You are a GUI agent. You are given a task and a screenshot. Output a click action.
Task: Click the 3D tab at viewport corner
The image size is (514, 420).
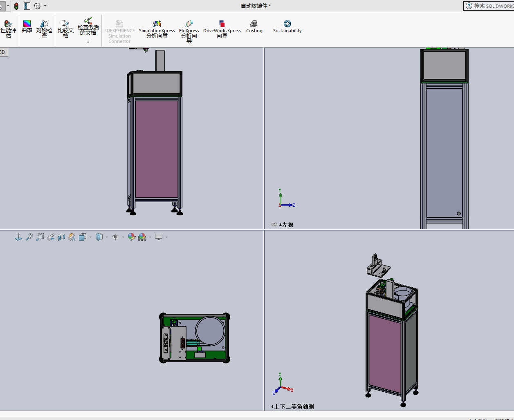click(x=3, y=52)
